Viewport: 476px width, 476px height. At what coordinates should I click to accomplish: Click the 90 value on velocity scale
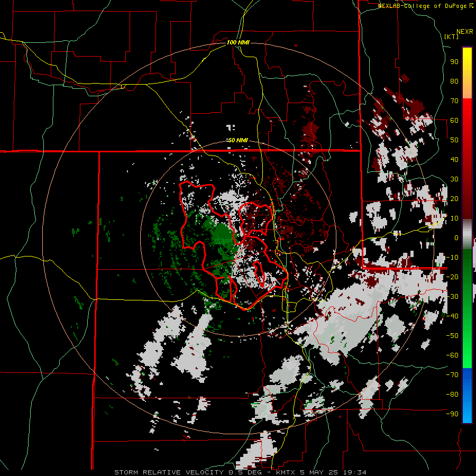coord(454,62)
